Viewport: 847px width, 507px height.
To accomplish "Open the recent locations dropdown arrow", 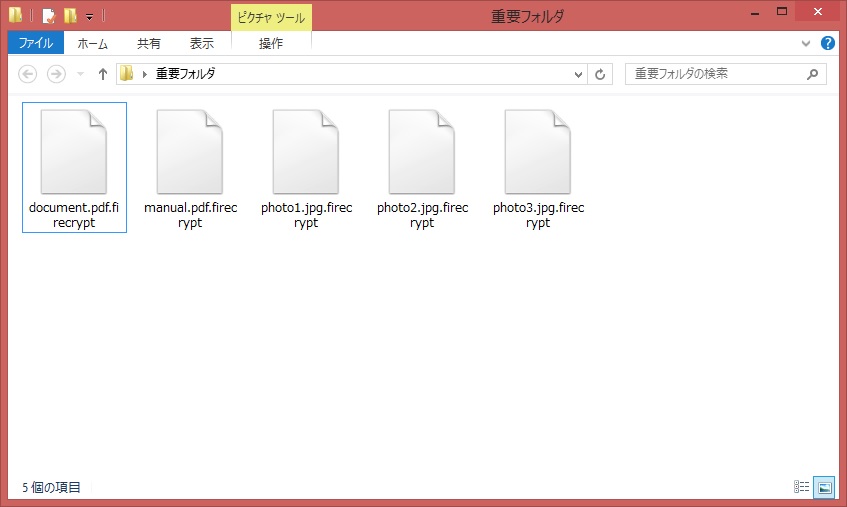I will [80, 74].
